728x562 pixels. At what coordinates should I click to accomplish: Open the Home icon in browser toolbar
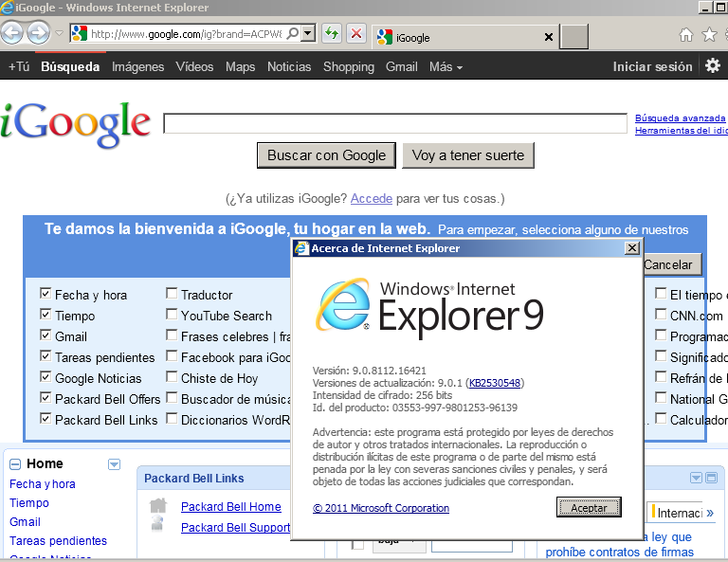(x=686, y=35)
